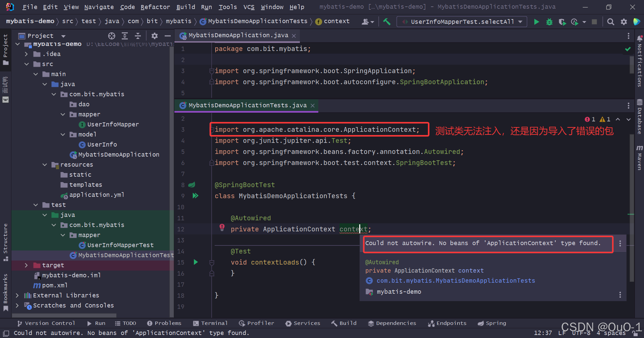
Task: Expand Scratches and Consoles node
Action: (17, 305)
